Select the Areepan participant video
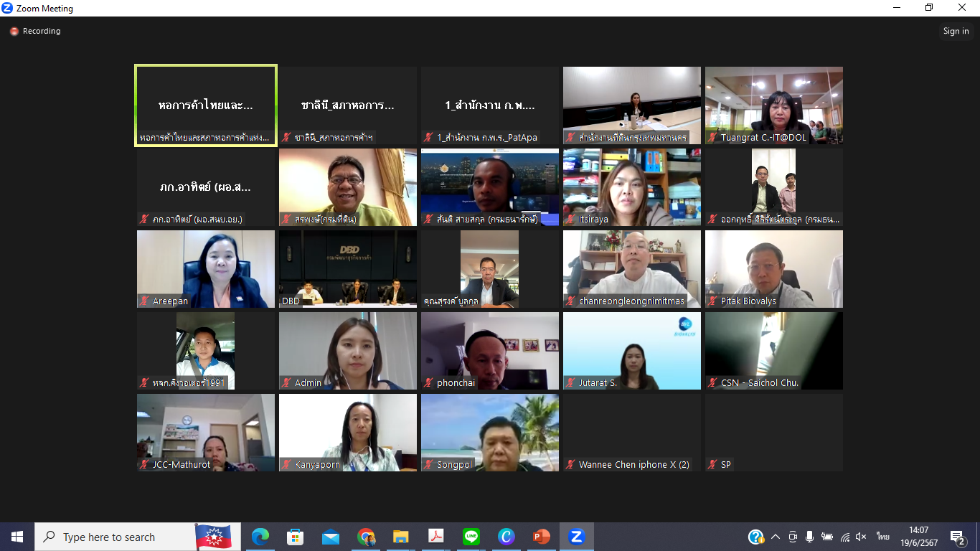This screenshot has height=551, width=980. [206, 269]
